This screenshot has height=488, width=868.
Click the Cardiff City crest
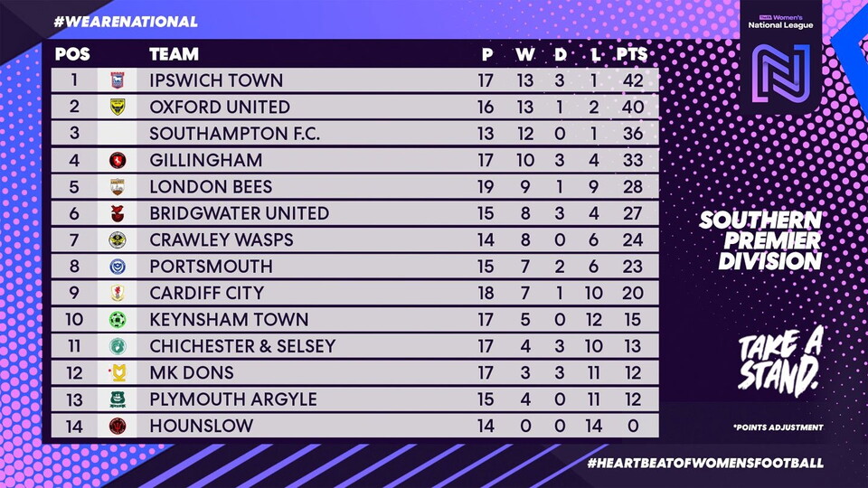118,293
